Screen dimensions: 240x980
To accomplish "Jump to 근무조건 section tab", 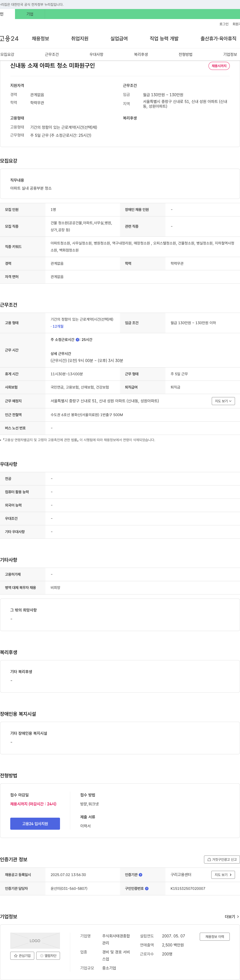I will (52, 54).
